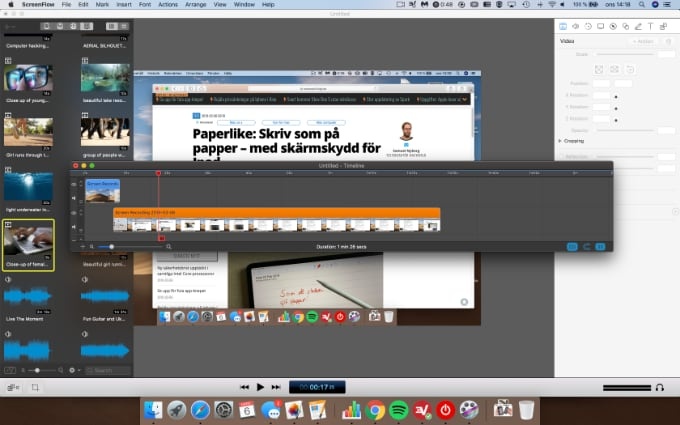Screen dimensions: 680x425
Task: Click the + Action button
Action: tap(643, 41)
